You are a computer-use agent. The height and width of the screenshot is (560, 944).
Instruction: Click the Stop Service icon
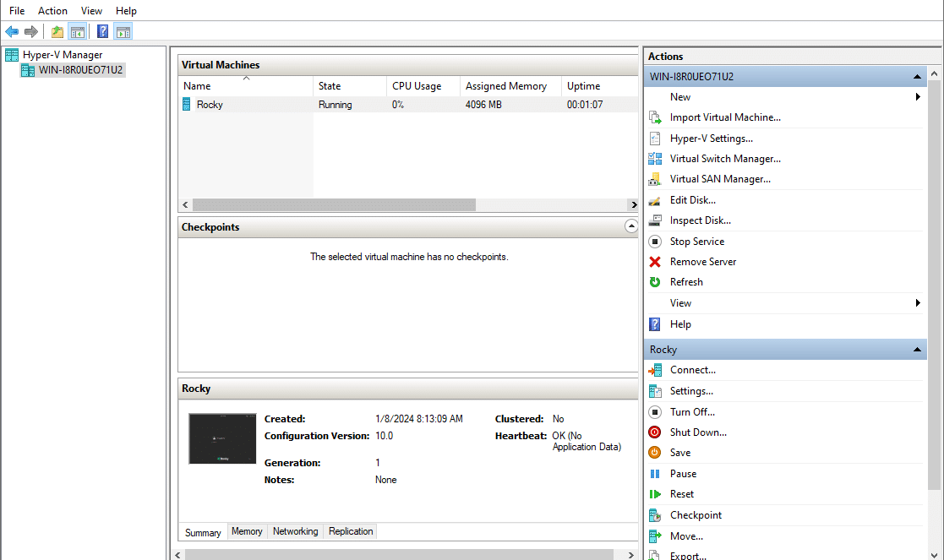tap(655, 242)
